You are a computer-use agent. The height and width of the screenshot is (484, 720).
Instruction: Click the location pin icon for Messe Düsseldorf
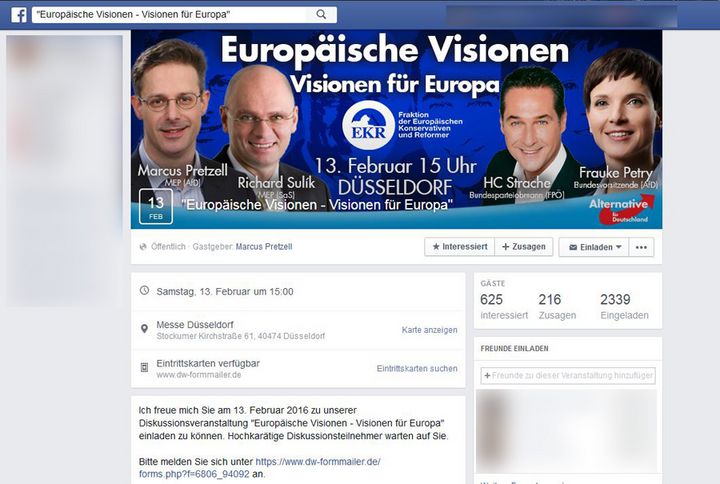[x=144, y=329]
